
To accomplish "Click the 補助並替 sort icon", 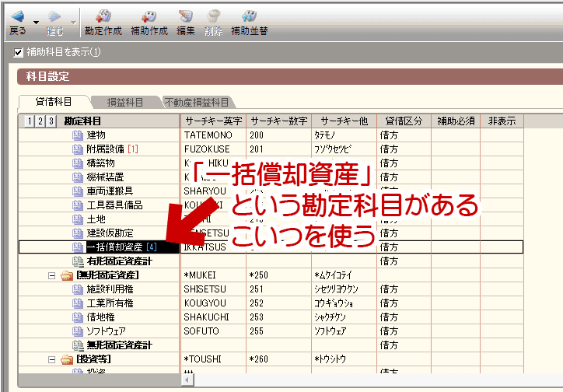I will tap(249, 16).
